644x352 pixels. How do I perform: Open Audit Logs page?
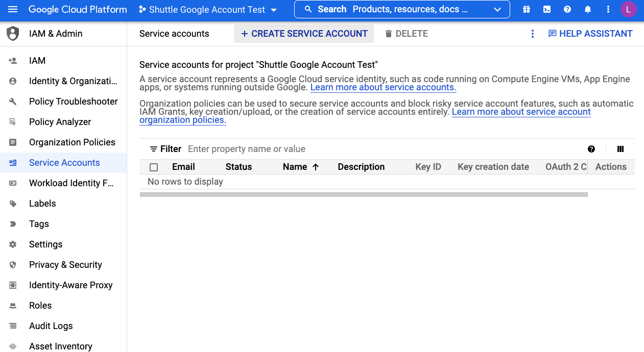51,326
